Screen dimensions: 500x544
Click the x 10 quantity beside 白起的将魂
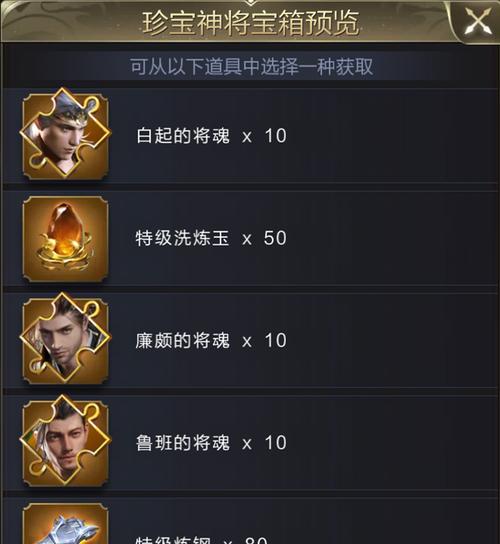pyautogui.click(x=264, y=136)
